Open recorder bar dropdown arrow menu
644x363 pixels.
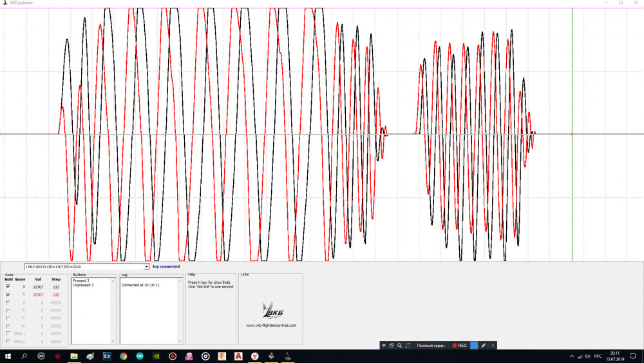point(384,346)
